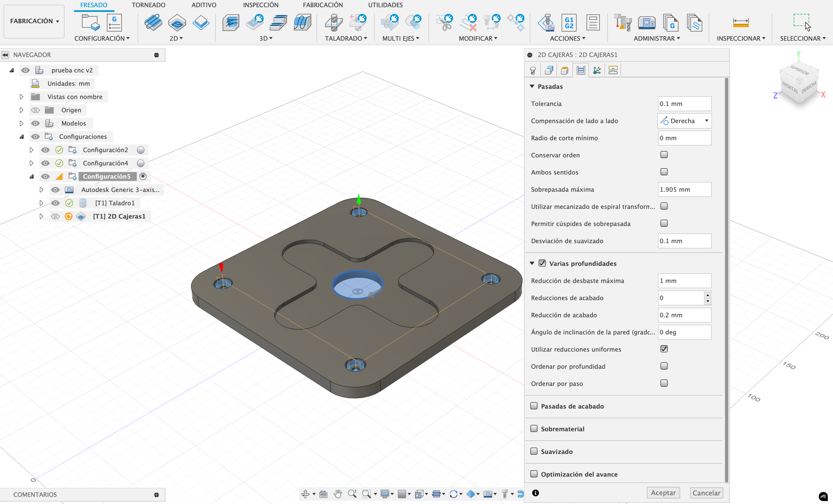
Task: Collapse the Pasadas section
Action: point(532,87)
